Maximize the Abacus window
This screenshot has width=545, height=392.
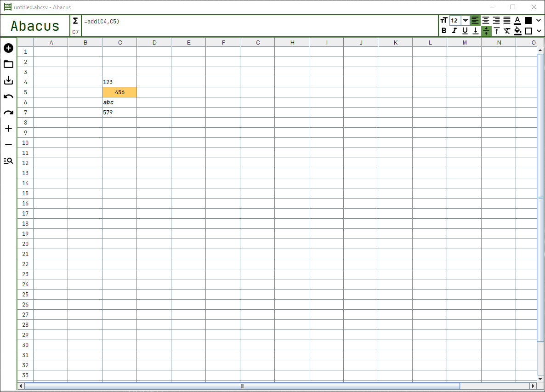point(513,7)
